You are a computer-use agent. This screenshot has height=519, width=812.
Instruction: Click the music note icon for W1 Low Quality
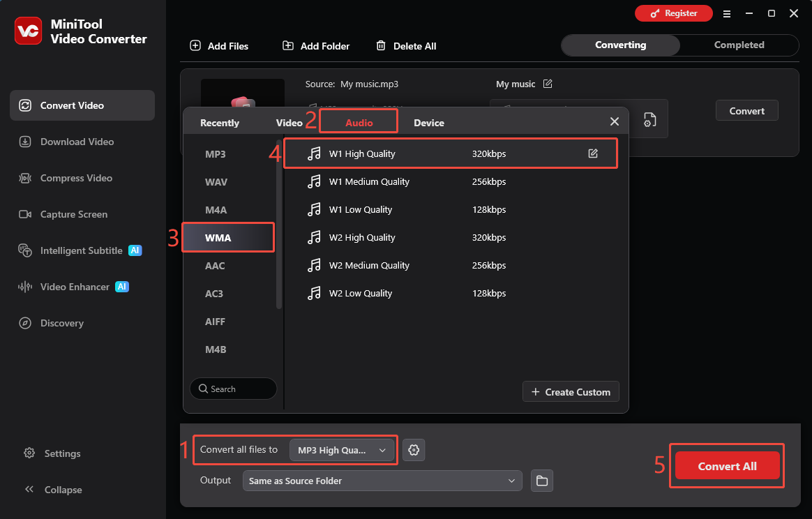coord(314,209)
